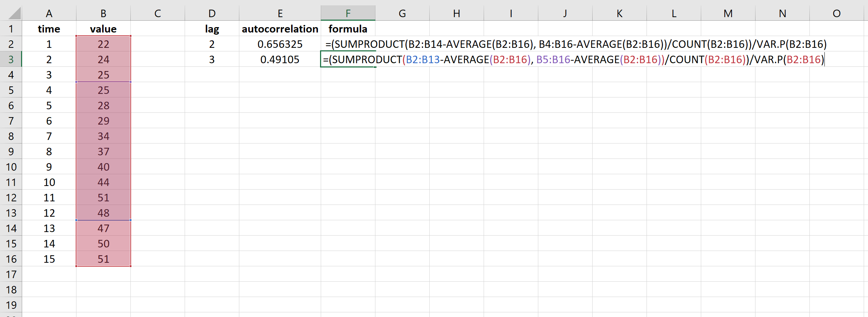Screen dimensions: 868x317
Task: Select autocorrelation cell 0.49105
Action: point(280,59)
